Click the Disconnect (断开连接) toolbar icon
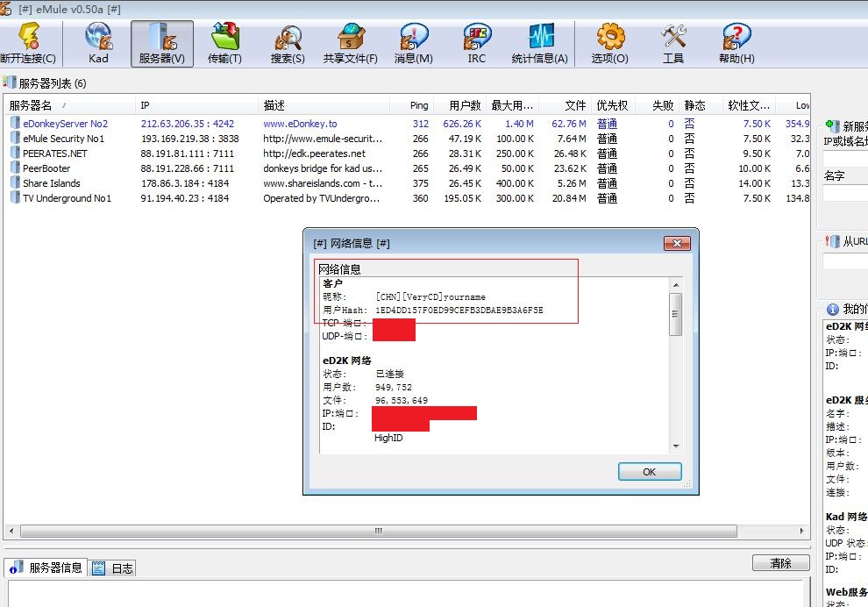Screen dimensions: 868x607 point(28,43)
